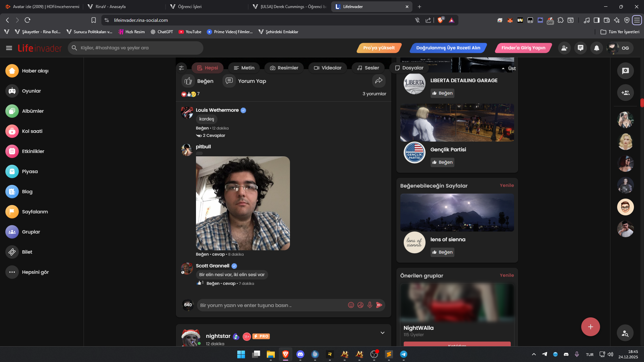This screenshot has height=362, width=644.
Task: Expand 2 Cevaplar under Louis Wethermore
Action: pos(211,136)
